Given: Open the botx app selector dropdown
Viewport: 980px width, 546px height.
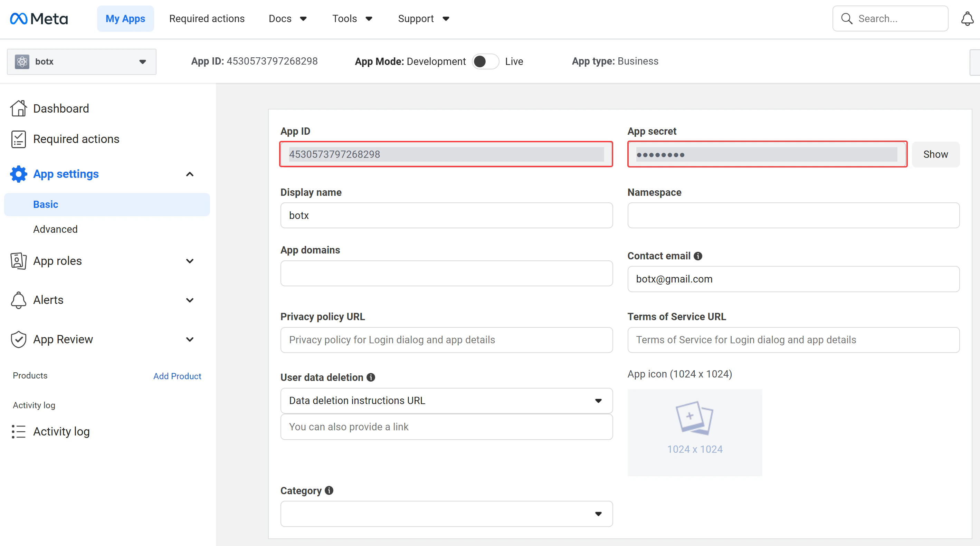Looking at the screenshot, I should pos(82,61).
